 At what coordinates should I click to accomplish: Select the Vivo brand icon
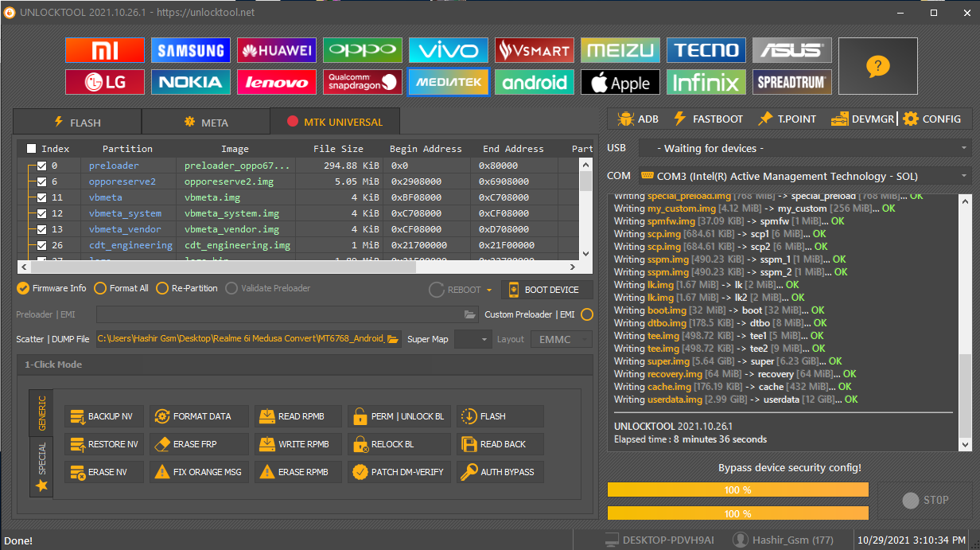point(449,50)
